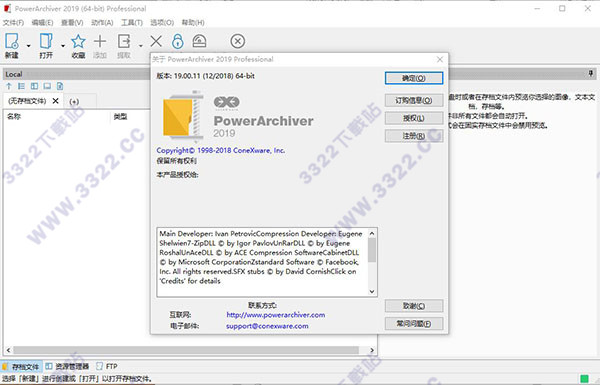
Task: Click the preview pane monitor icon
Action: pos(47,86)
